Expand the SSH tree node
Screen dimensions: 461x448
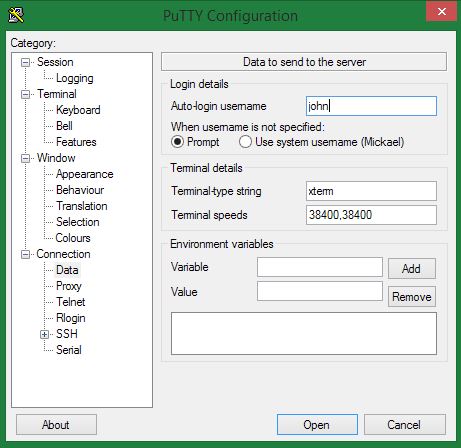(x=44, y=334)
